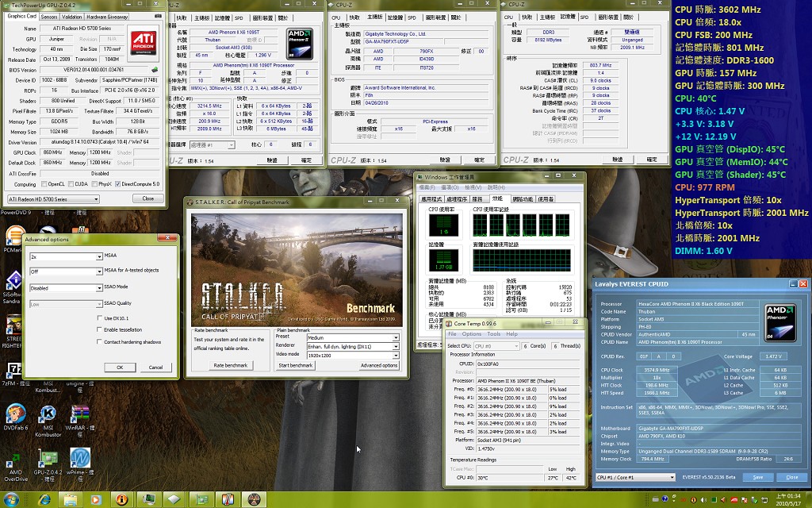Open the SSAO Mode dropdown
812x508 pixels.
66,288
